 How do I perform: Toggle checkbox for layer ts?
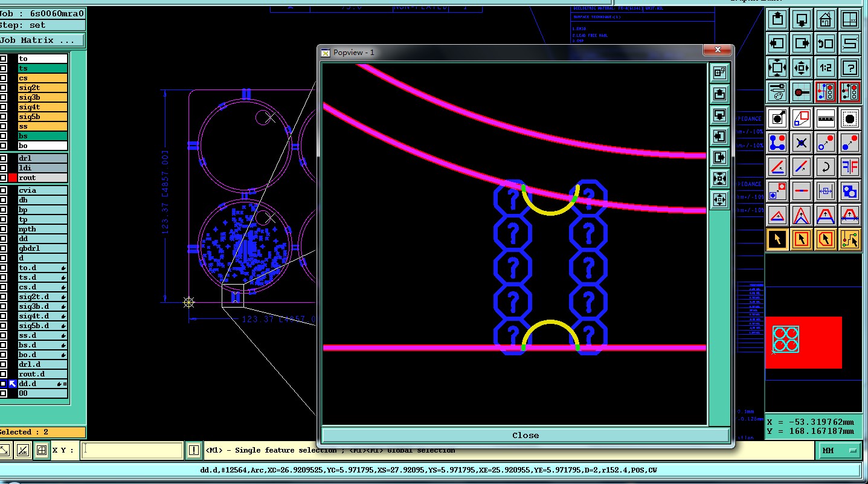pyautogui.click(x=3, y=68)
